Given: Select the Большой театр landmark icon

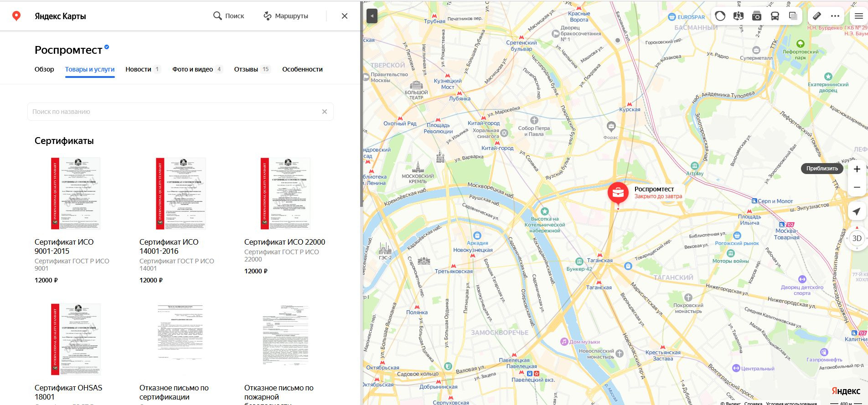Looking at the screenshot, I should 416,84.
